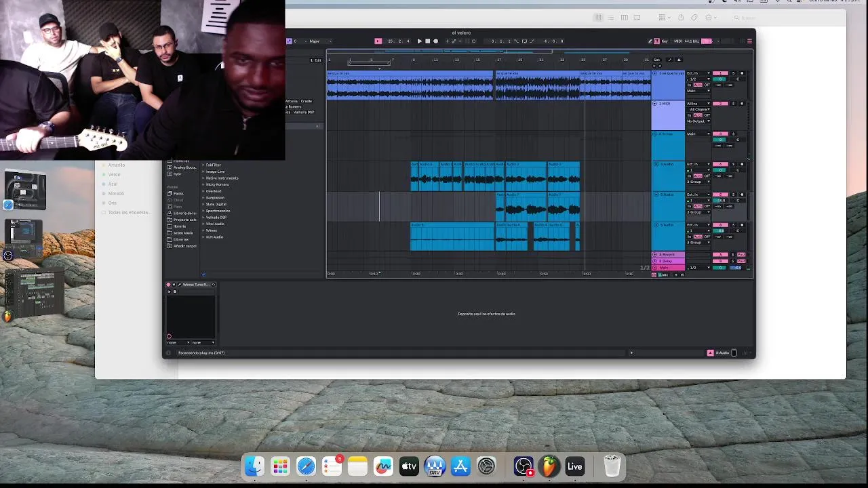Stop playback with the Stop button
The width and height of the screenshot is (868, 488).
click(427, 41)
